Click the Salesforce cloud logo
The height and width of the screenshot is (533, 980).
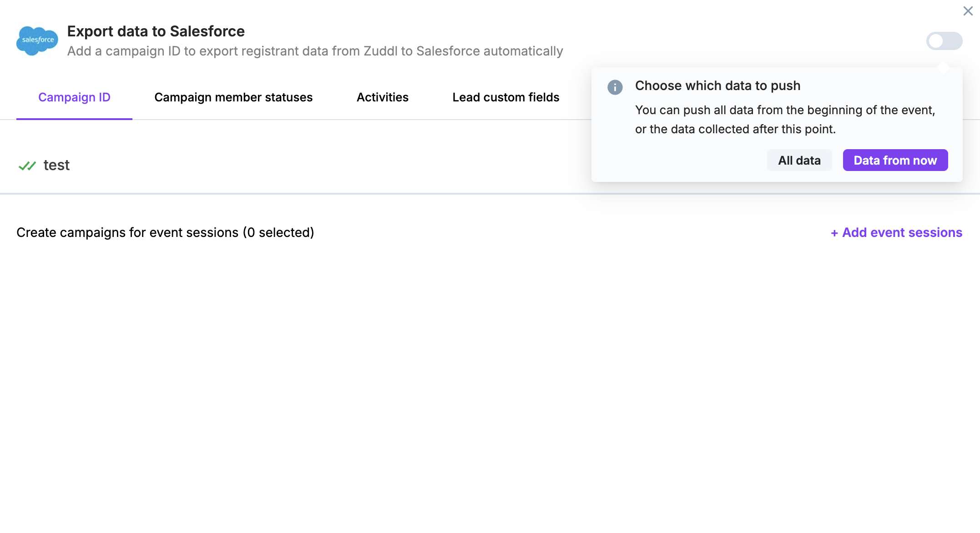click(37, 40)
